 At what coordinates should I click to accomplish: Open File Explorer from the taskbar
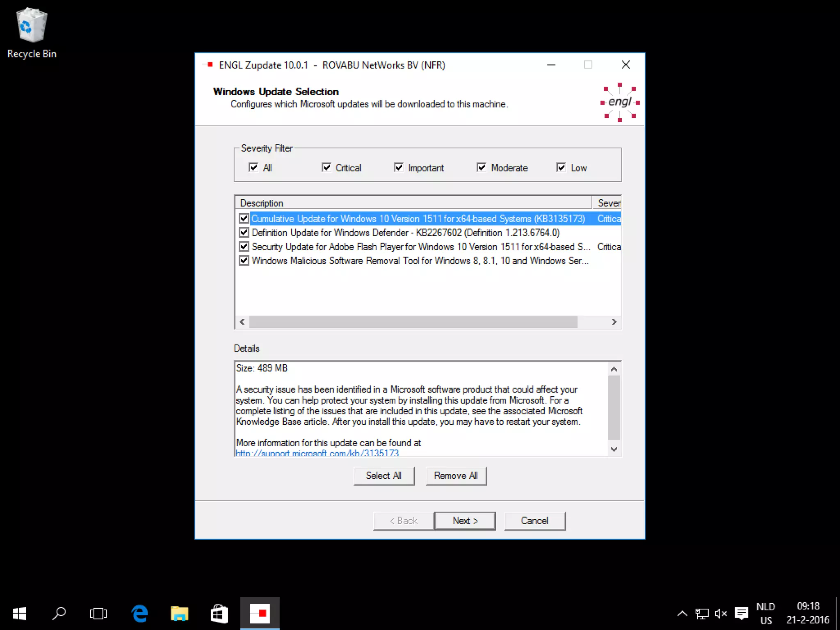coord(179,614)
